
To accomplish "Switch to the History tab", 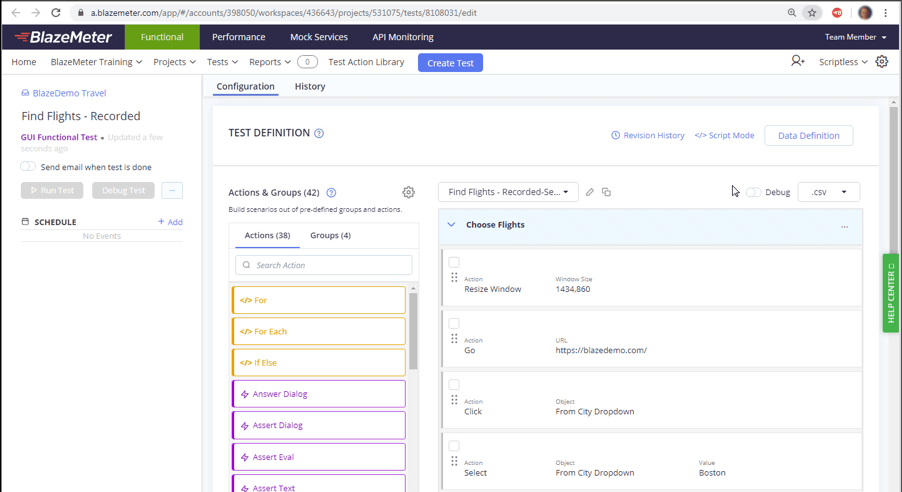I will click(310, 86).
